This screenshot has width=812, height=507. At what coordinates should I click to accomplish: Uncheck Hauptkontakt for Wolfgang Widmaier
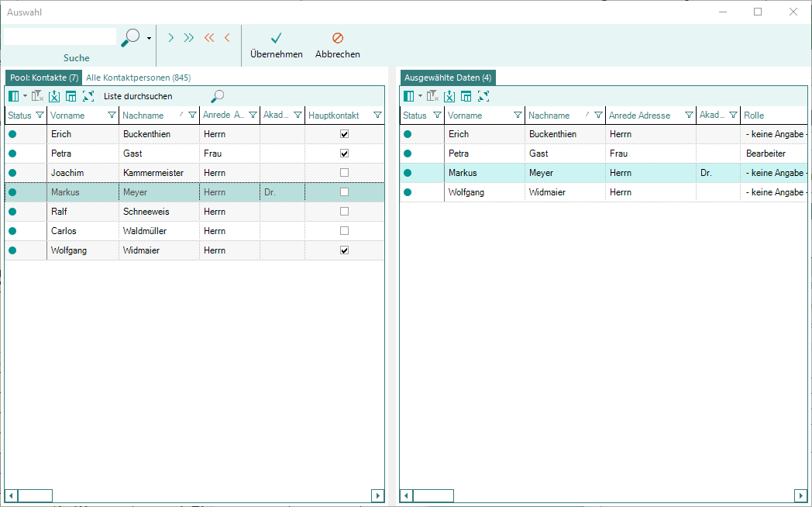344,250
